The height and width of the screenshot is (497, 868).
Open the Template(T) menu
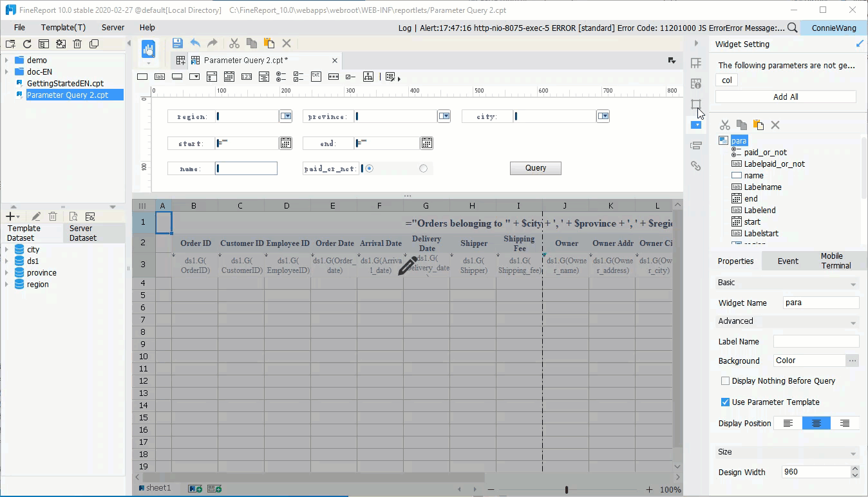(x=63, y=28)
